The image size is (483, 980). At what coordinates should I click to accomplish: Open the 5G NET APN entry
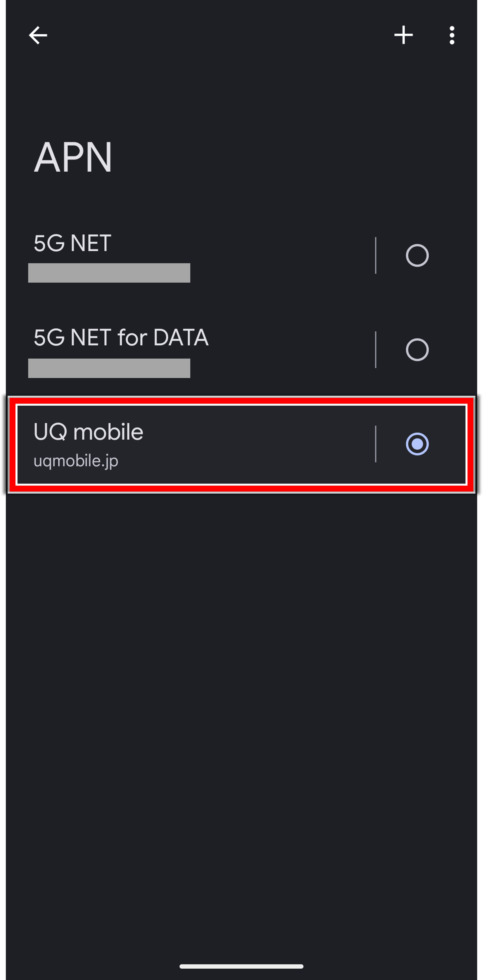click(x=72, y=244)
